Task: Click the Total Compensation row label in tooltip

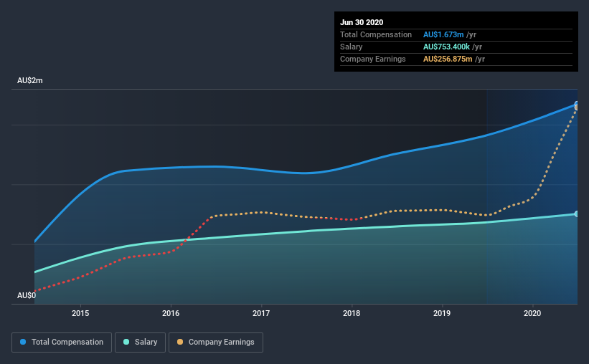Action: point(376,34)
